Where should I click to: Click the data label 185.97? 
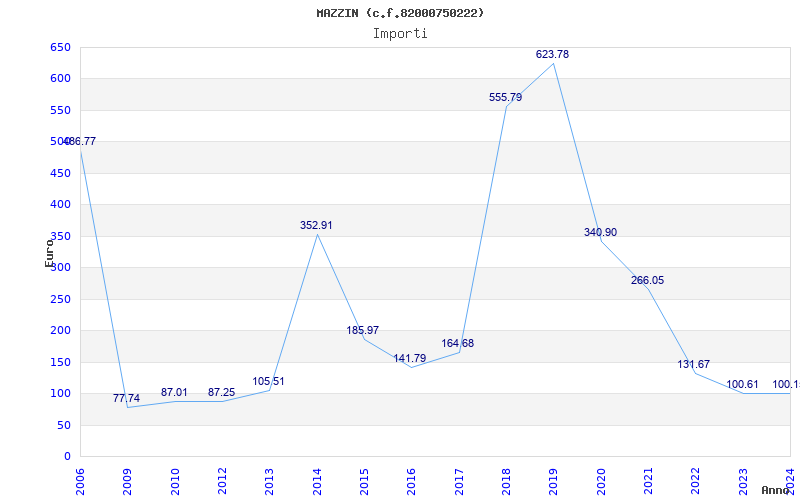pyautogui.click(x=362, y=330)
